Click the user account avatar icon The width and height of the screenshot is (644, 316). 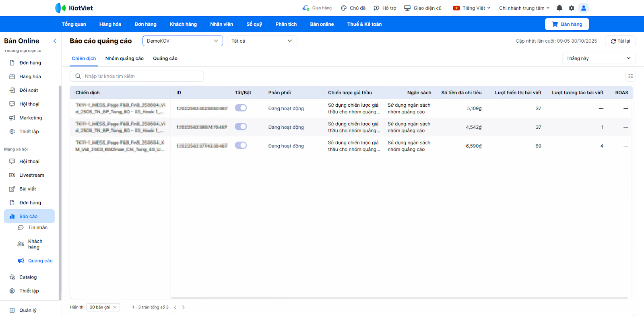[x=583, y=8]
